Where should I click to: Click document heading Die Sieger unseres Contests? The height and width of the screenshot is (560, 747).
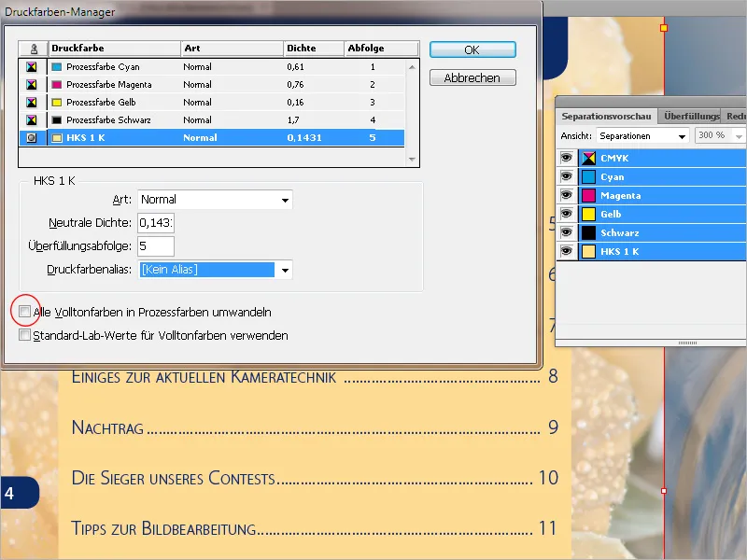point(174,478)
